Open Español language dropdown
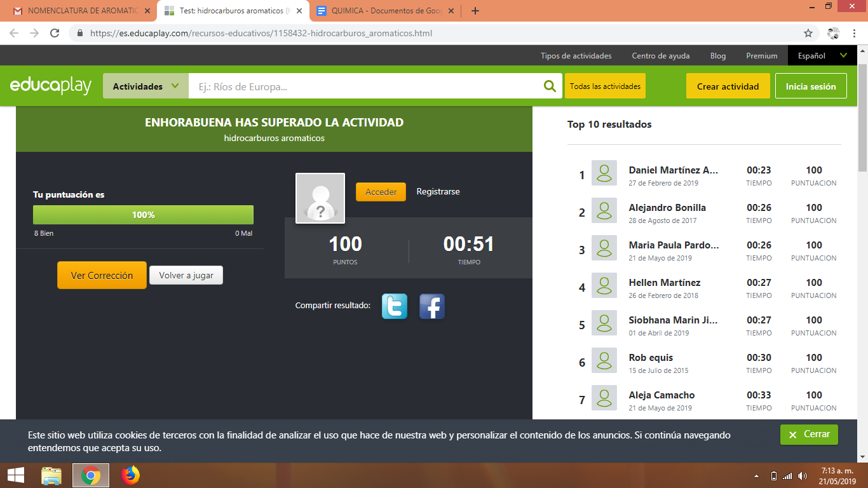The image size is (868, 488). point(823,56)
